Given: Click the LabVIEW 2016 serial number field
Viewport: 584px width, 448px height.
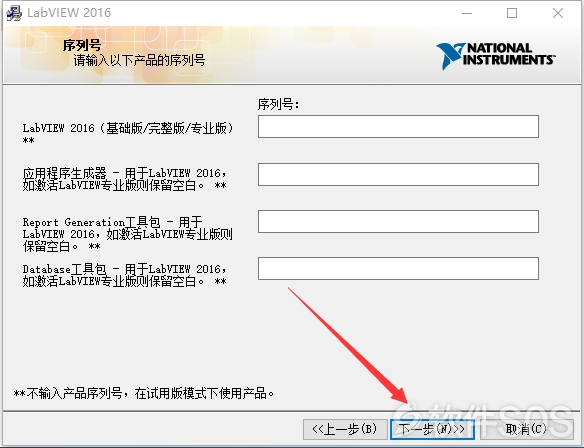Looking at the screenshot, I should click(398, 126).
